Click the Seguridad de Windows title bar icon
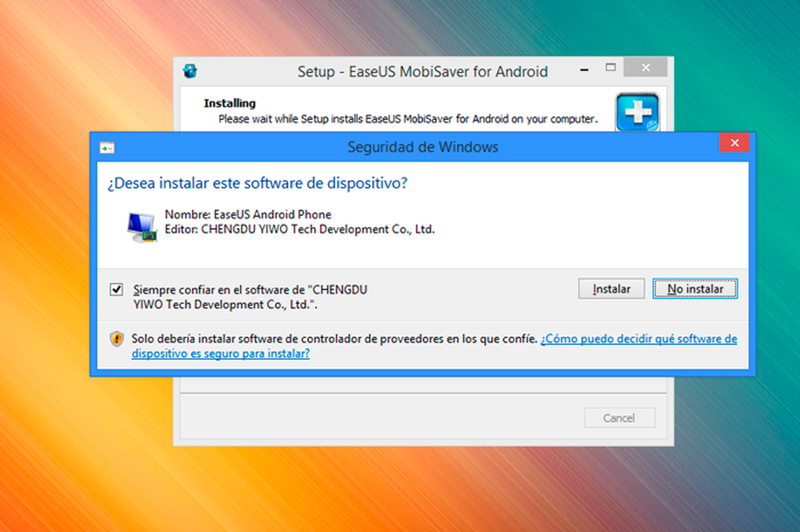This screenshot has width=800, height=532. (107, 148)
